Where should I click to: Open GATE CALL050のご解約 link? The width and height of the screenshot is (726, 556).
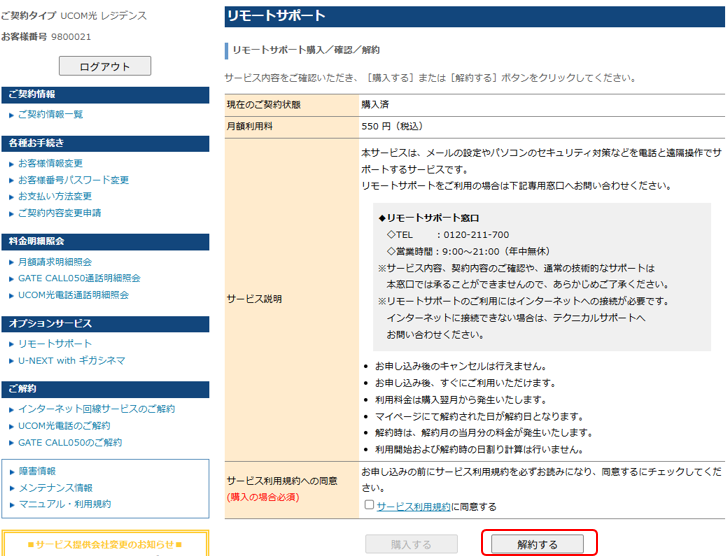pyautogui.click(x=70, y=443)
